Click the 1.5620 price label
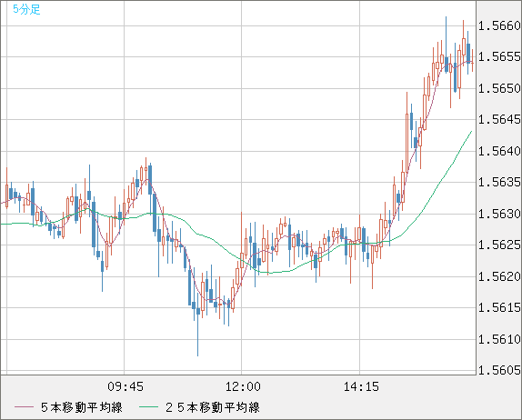The height and width of the screenshot is (420, 522). click(x=499, y=276)
